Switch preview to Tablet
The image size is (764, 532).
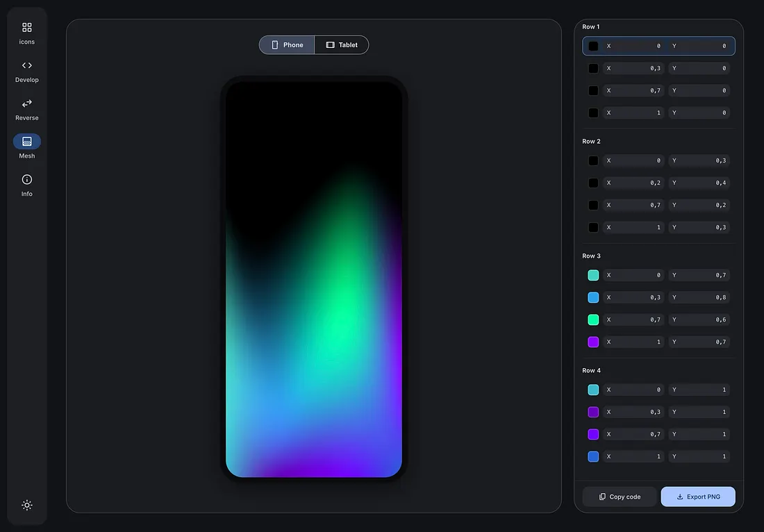(342, 45)
